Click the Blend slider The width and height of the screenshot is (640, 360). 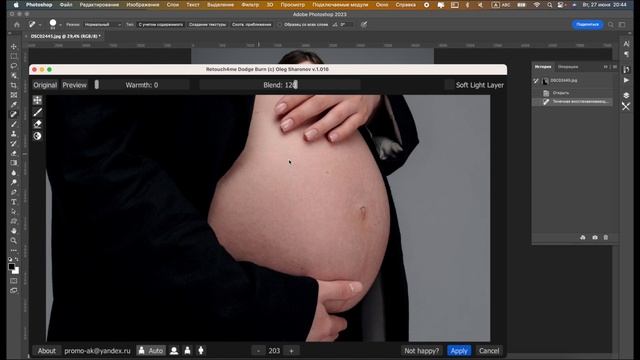[x=280, y=85]
